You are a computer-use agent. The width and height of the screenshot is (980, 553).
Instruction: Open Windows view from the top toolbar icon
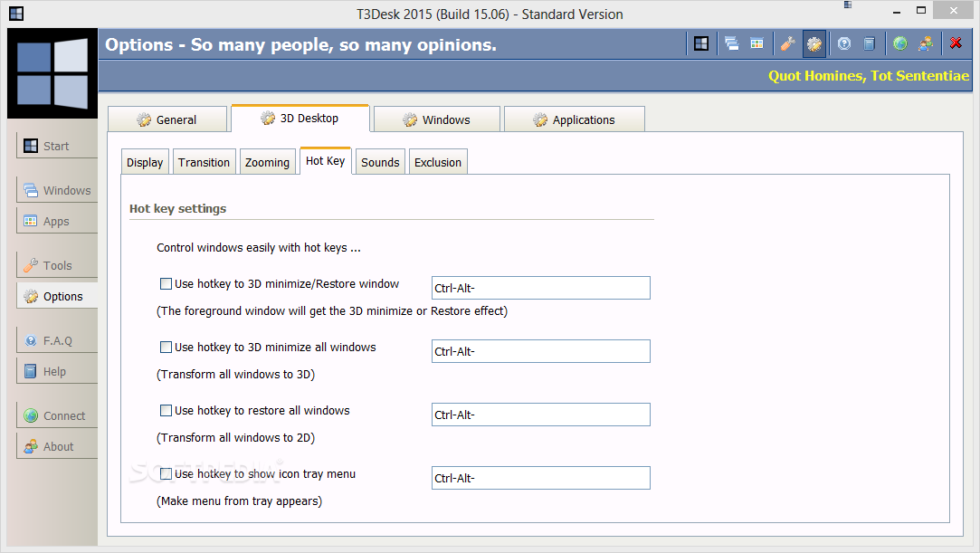(x=731, y=43)
